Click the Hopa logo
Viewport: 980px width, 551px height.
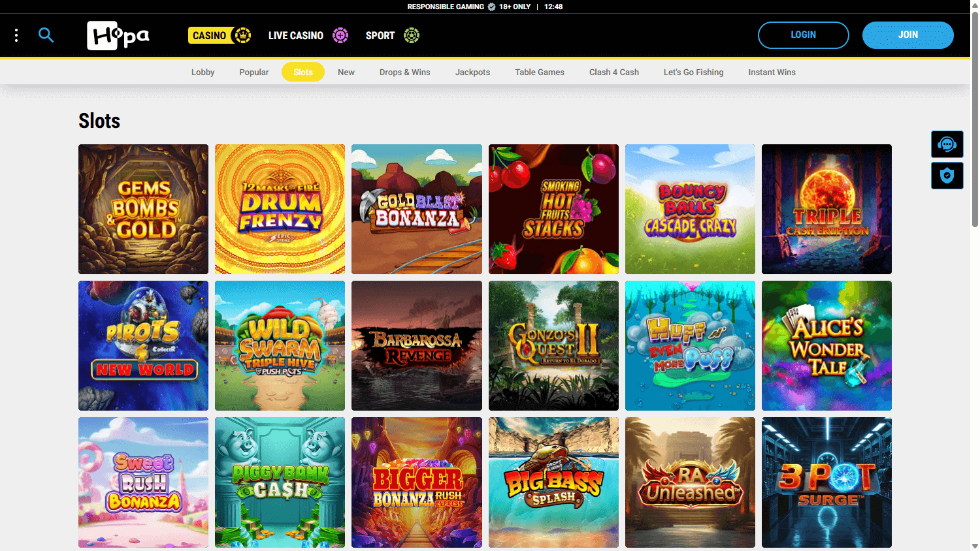tap(118, 35)
